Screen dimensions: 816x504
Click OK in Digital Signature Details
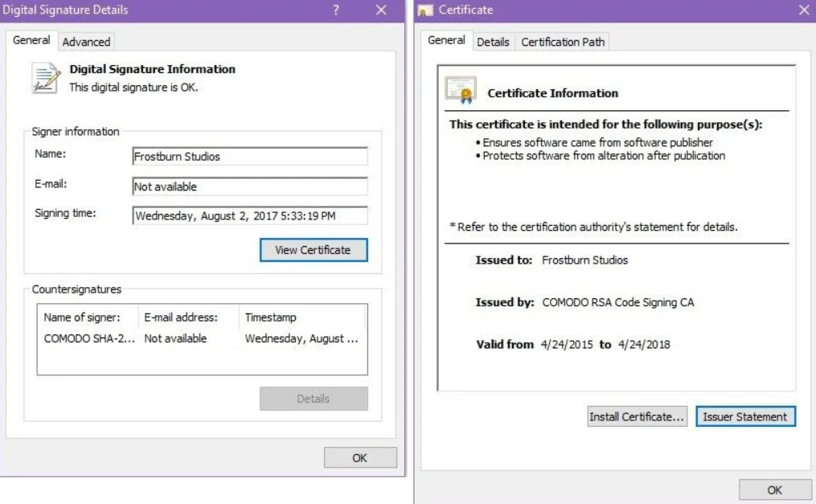point(360,457)
